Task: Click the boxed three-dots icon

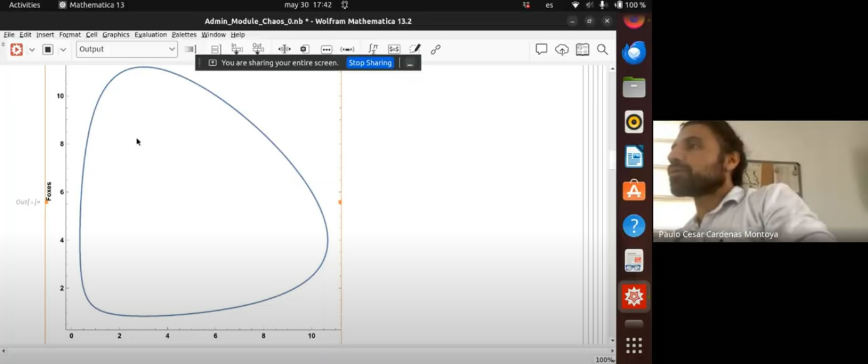Action: tap(326, 49)
